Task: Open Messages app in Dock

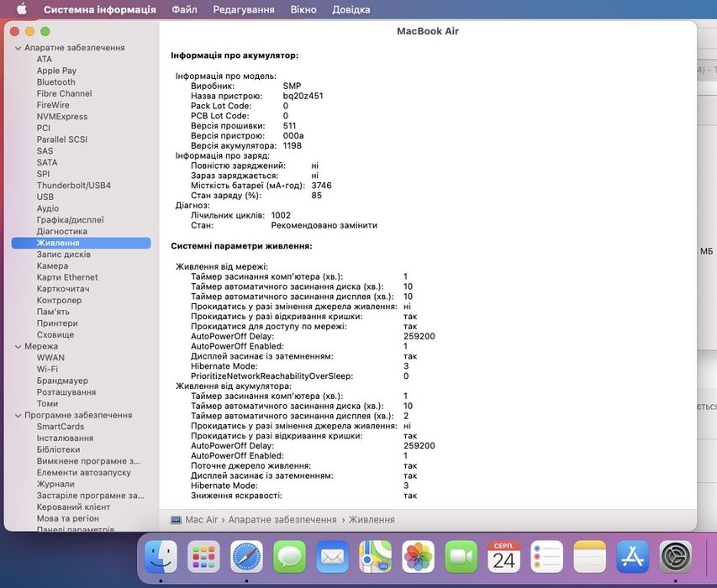Action: [289, 556]
